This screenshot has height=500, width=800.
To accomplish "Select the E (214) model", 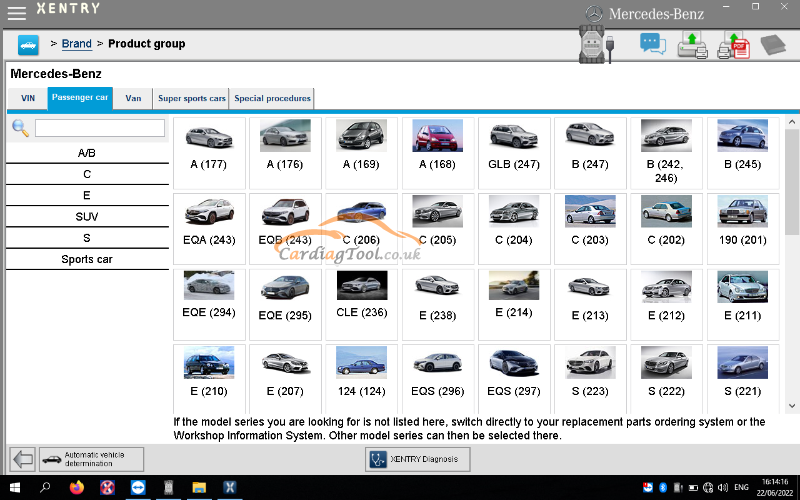I will coord(514,305).
